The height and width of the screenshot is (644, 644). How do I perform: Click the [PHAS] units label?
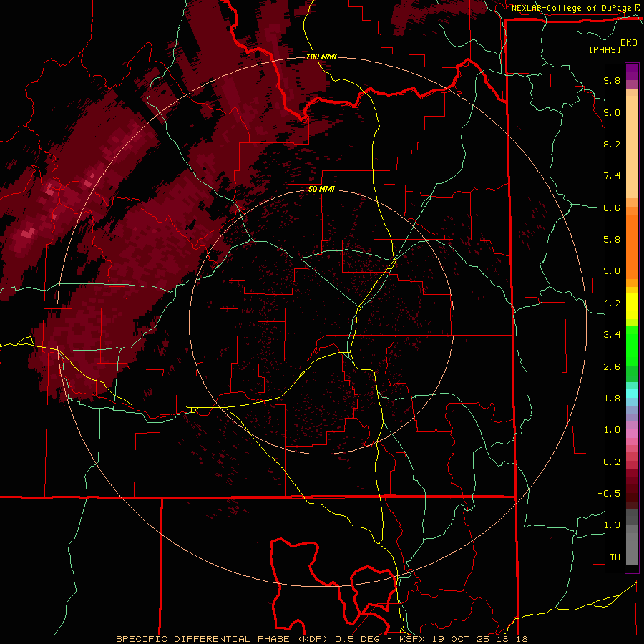tap(605, 49)
